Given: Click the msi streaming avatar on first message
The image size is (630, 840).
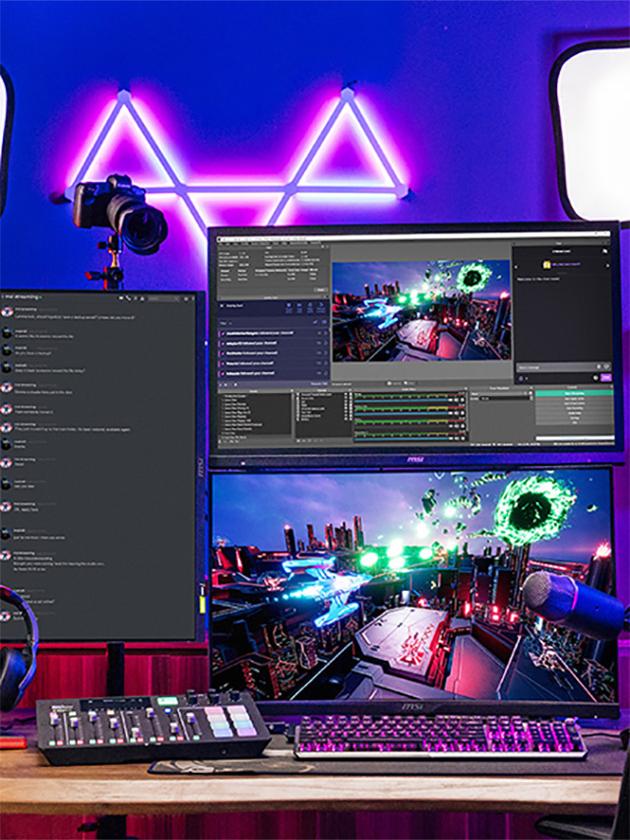Looking at the screenshot, I should coord(8,313).
